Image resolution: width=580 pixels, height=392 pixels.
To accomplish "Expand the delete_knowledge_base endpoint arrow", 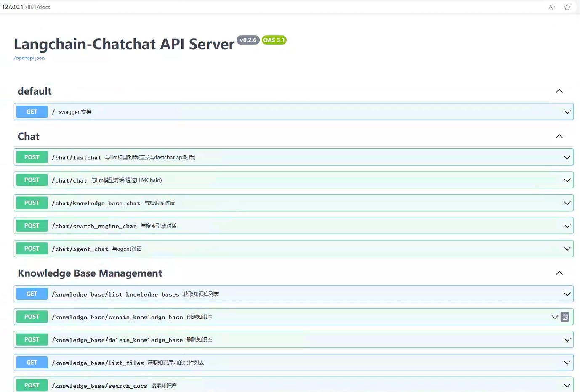I will point(567,340).
